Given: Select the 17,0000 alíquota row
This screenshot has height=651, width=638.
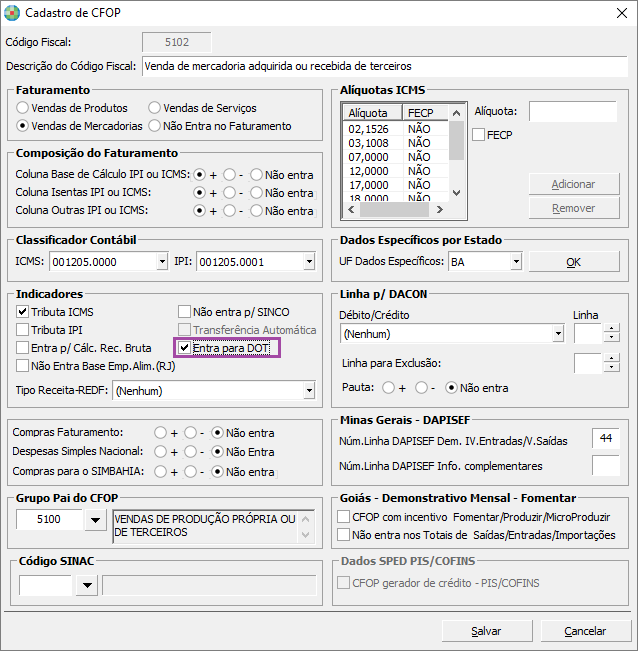Looking at the screenshot, I should click(396, 185).
